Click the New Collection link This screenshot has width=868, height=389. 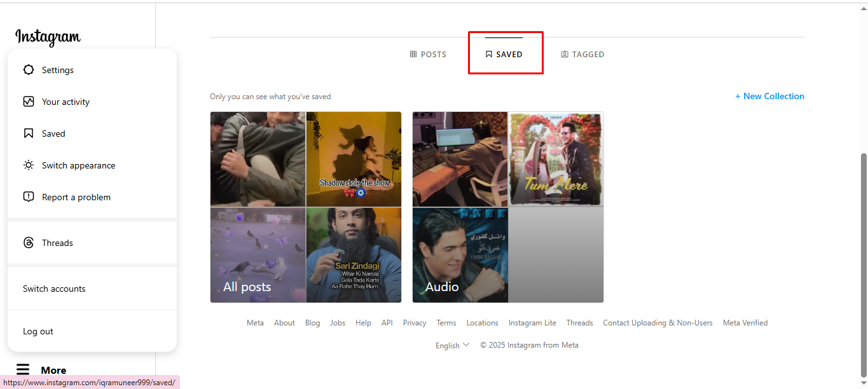769,97
